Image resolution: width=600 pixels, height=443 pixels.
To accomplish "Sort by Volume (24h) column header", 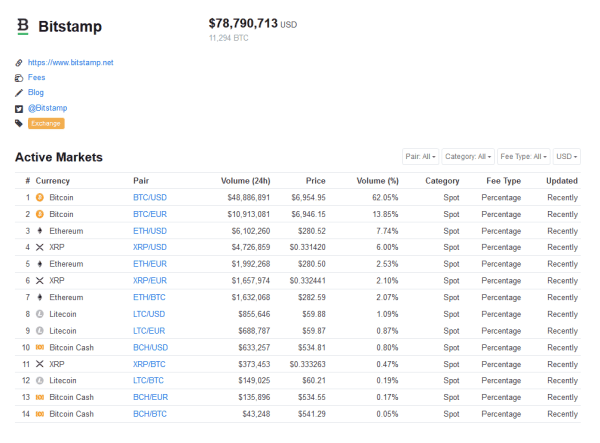I will click(x=246, y=181).
